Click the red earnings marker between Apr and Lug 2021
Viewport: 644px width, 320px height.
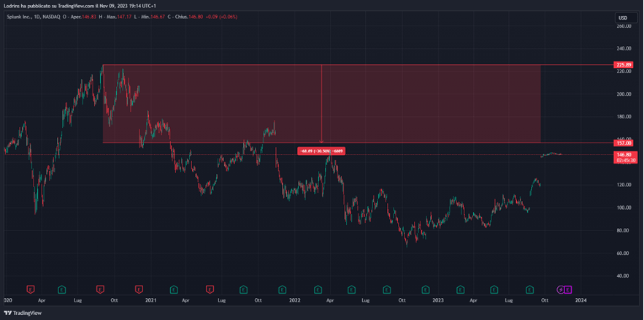[210, 289]
